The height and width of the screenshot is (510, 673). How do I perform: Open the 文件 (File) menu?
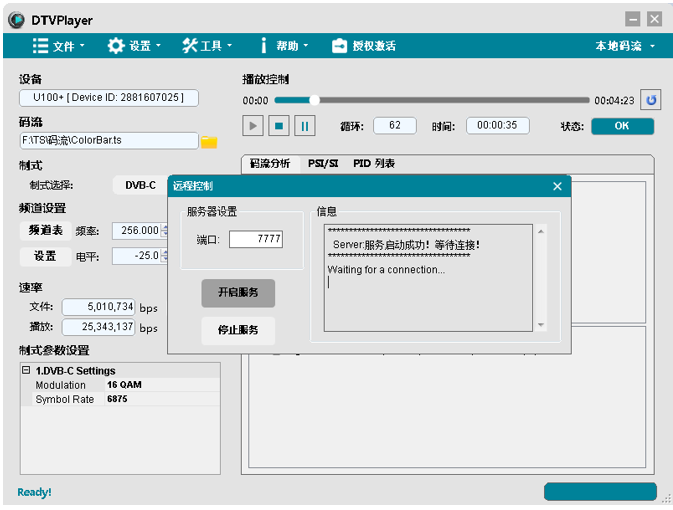[x=59, y=46]
